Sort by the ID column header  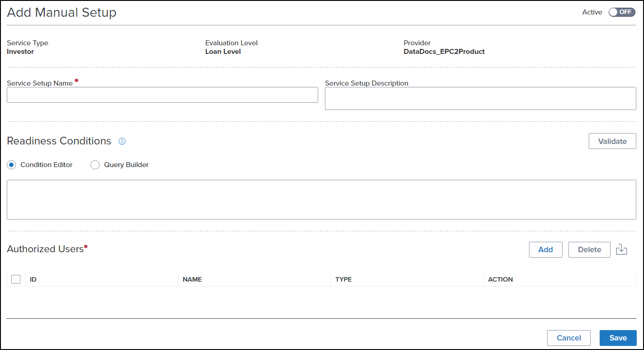[33, 279]
